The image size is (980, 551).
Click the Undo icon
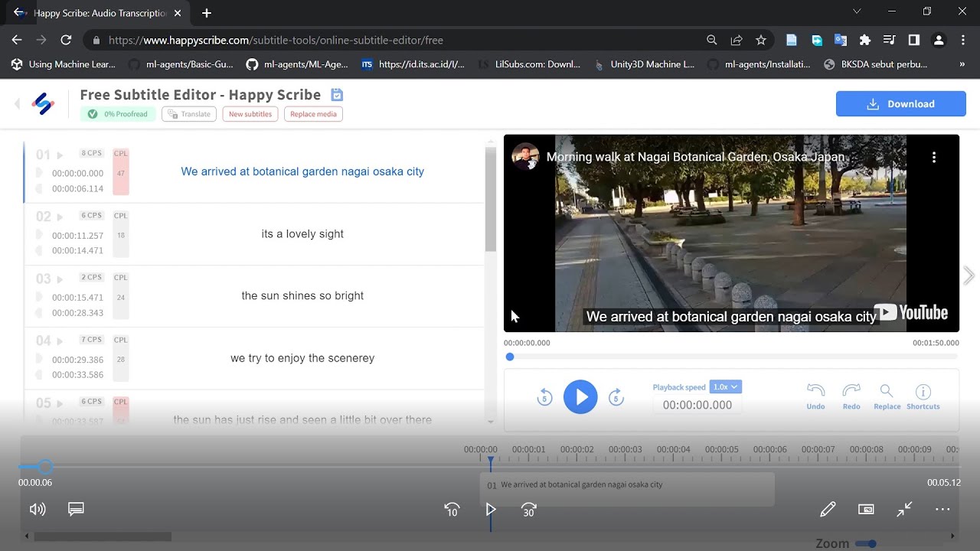815,396
